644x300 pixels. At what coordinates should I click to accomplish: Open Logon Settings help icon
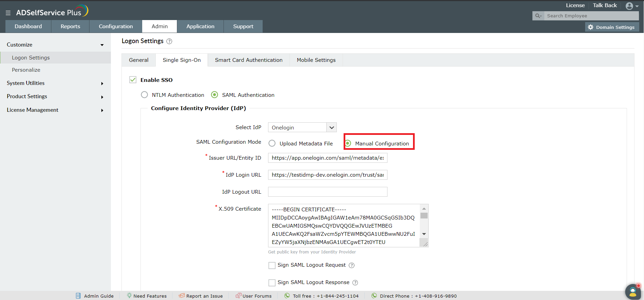pos(169,41)
